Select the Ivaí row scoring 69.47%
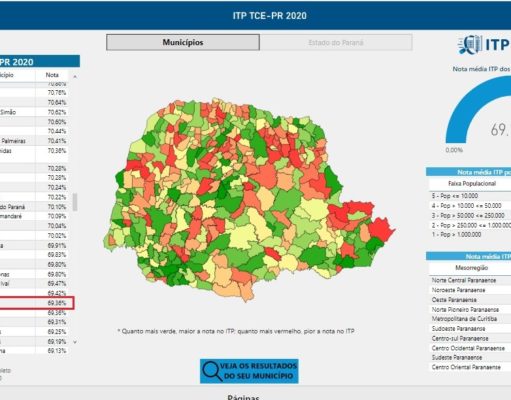Viewport: 511px width, 400px height. [x=34, y=284]
